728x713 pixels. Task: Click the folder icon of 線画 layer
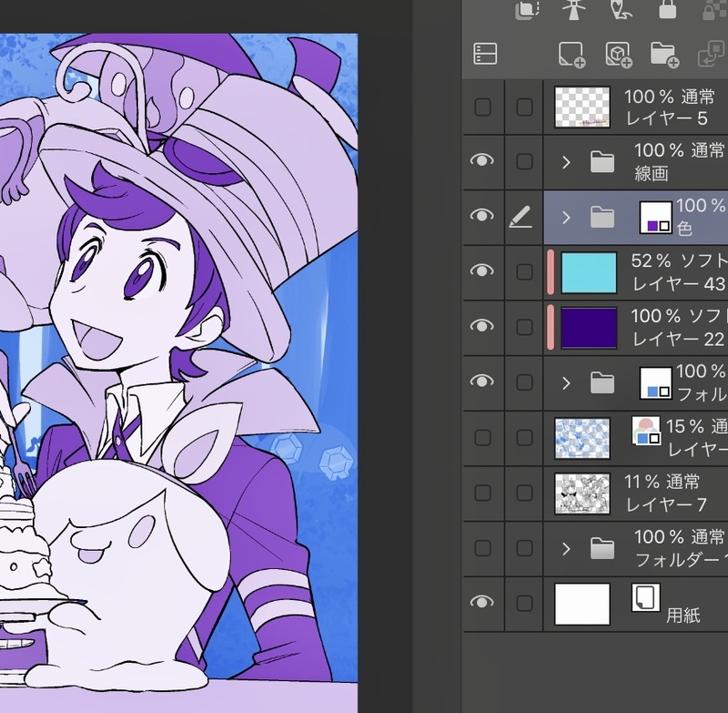[602, 162]
